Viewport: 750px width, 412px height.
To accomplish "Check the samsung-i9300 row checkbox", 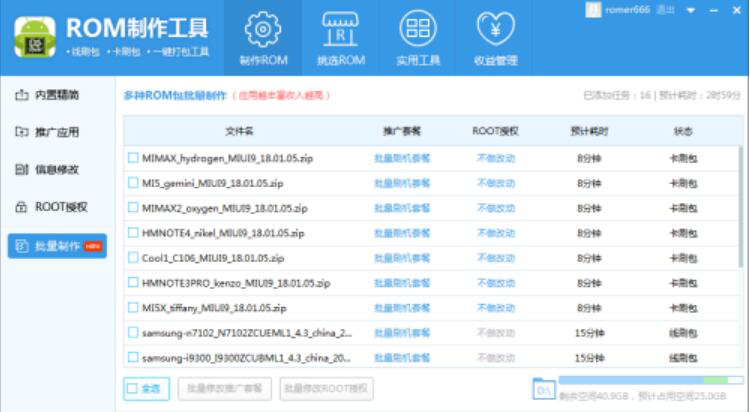I will [133, 357].
